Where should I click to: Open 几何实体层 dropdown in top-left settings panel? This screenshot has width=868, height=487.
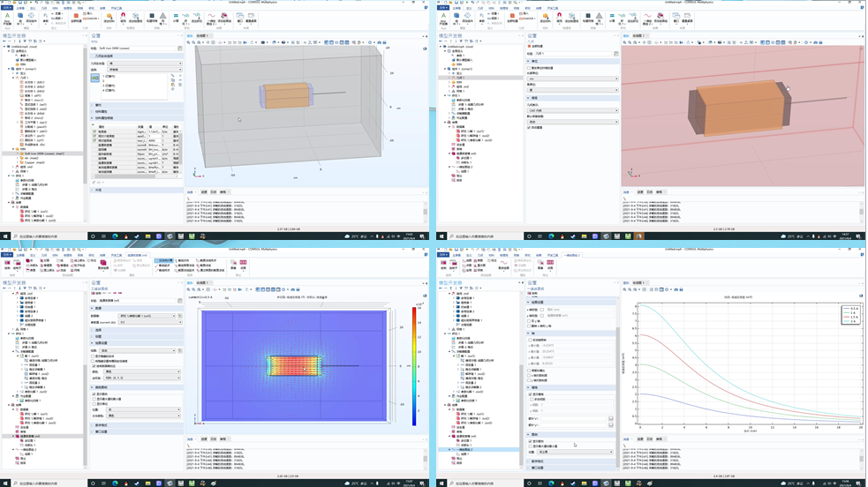pos(145,64)
